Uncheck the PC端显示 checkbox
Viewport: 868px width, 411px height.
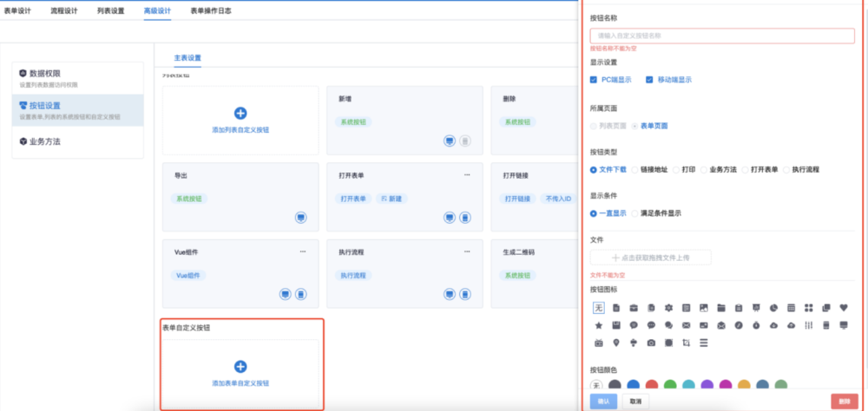tap(594, 80)
